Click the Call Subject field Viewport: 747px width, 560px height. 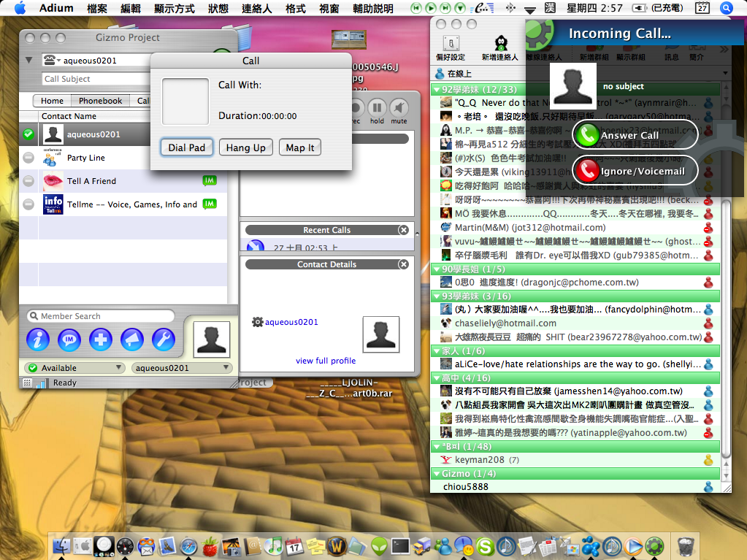point(96,79)
